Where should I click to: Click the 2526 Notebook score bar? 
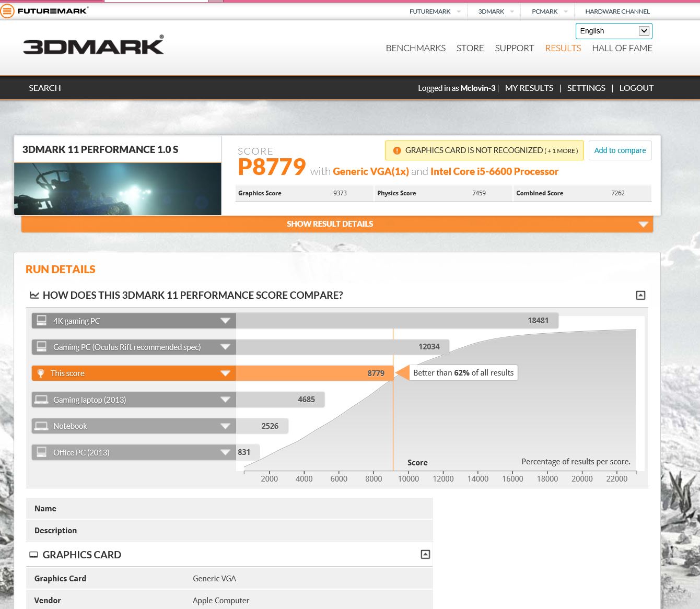click(262, 426)
